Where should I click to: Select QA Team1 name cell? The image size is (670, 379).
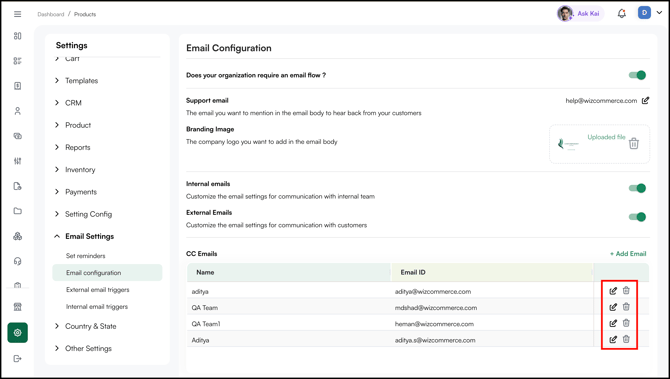[x=206, y=324]
